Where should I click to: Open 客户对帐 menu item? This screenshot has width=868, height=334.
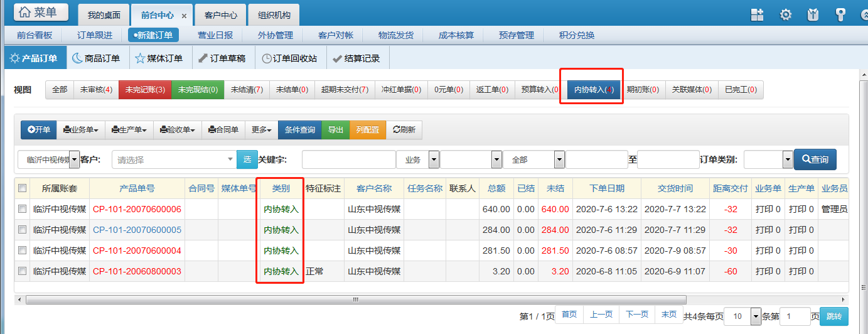pyautogui.click(x=336, y=35)
